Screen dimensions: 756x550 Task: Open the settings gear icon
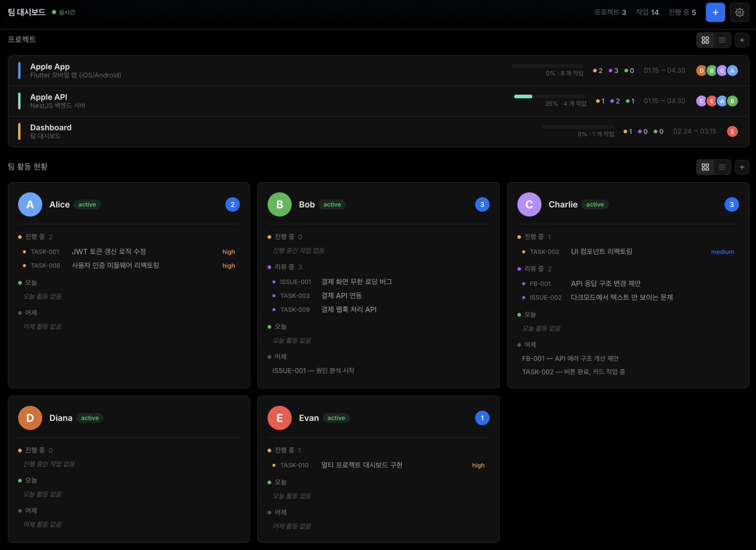tap(740, 13)
